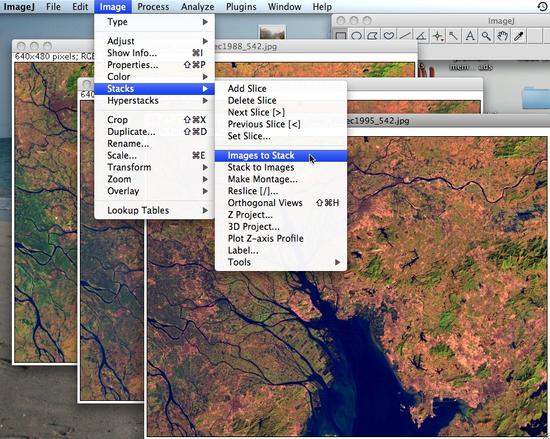Select the Freehand selection tool

pyautogui.click(x=389, y=36)
